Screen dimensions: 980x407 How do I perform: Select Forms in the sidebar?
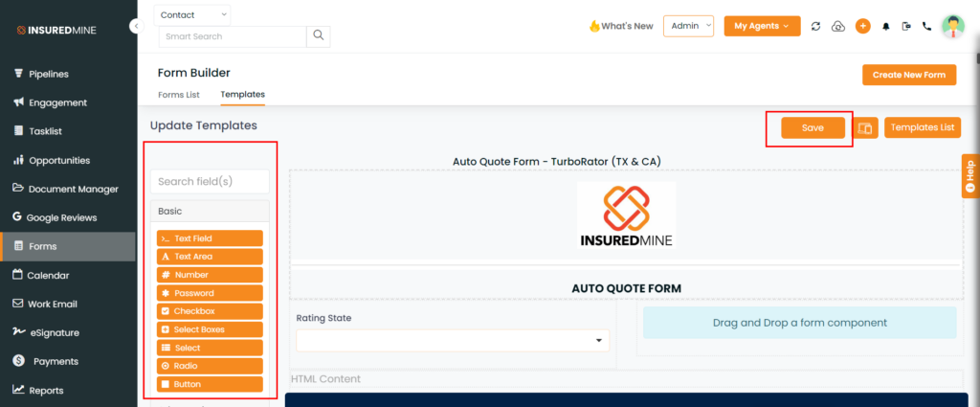(x=68, y=246)
